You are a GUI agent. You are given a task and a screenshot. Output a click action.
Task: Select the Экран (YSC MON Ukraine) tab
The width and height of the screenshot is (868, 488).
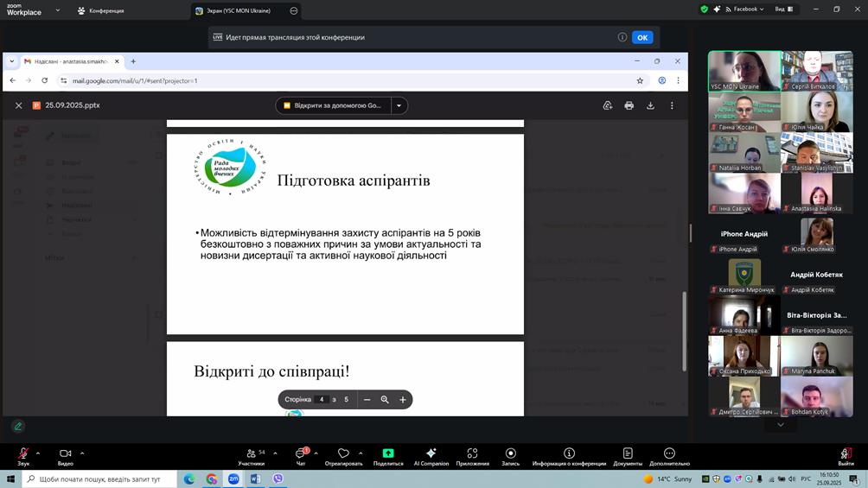(x=233, y=11)
